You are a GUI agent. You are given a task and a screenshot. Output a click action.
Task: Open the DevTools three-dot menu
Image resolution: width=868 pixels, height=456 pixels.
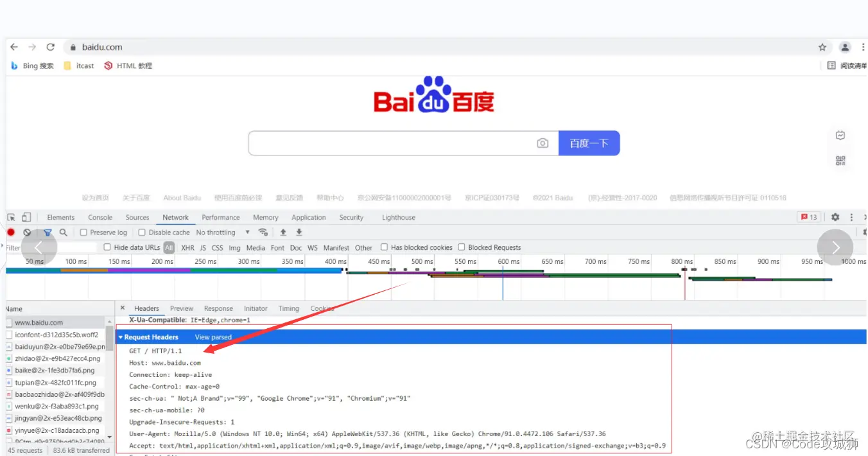pyautogui.click(x=851, y=217)
